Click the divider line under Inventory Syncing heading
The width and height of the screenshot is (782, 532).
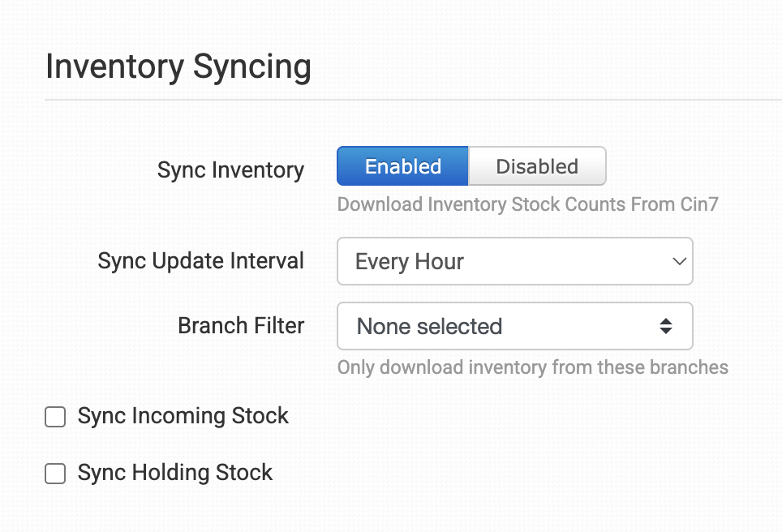406,100
